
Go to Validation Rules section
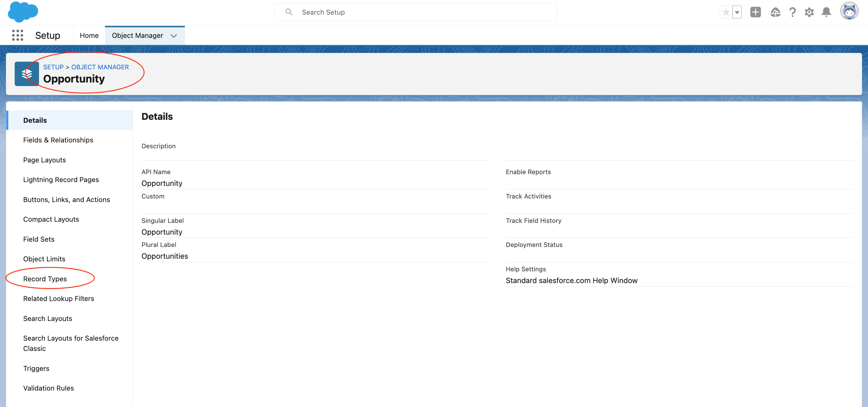48,388
